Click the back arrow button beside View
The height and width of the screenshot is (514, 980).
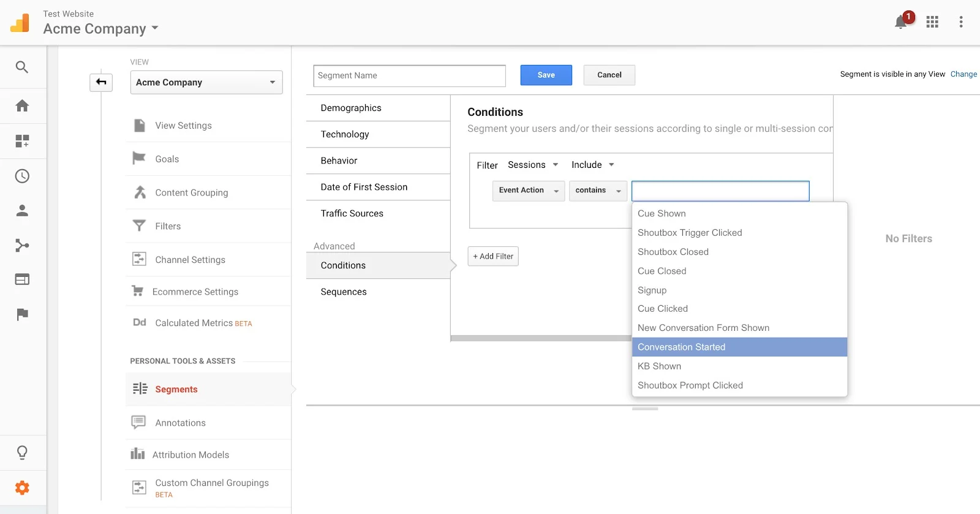tap(101, 82)
